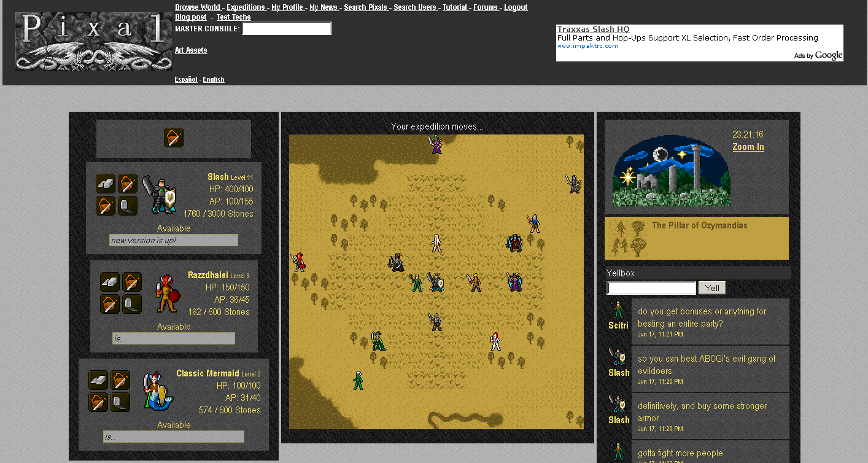Open the Expeditions page
Screen dimensions: 868x463
coord(246,7)
